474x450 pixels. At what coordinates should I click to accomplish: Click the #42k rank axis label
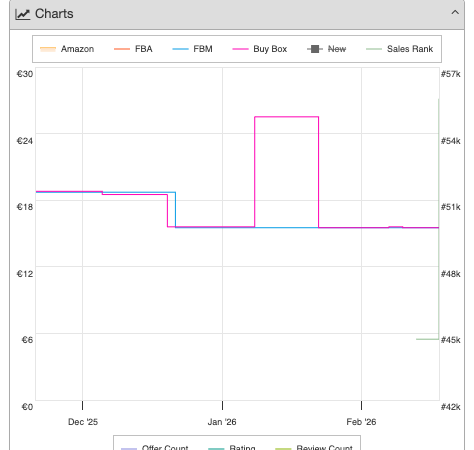(x=451, y=407)
